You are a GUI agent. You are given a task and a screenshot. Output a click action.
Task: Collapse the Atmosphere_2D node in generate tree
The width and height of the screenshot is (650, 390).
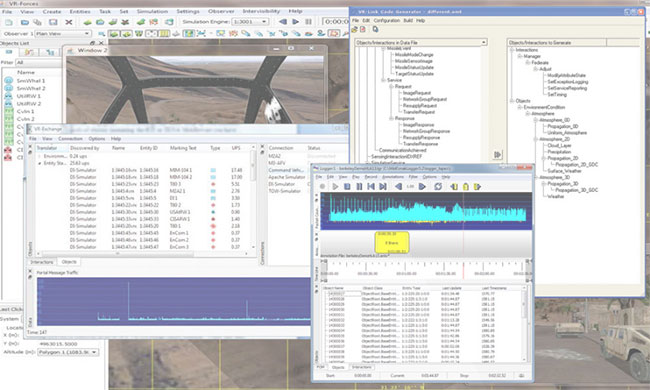pyautogui.click(x=536, y=139)
